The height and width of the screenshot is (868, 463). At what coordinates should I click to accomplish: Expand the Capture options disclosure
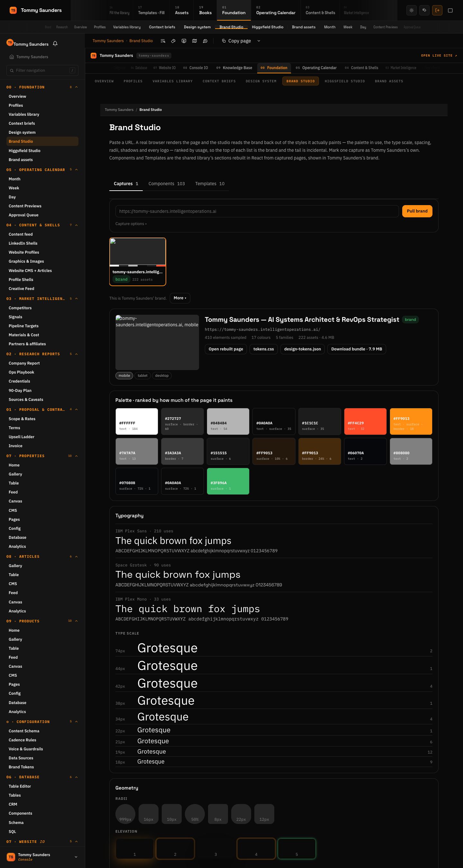coord(131,224)
